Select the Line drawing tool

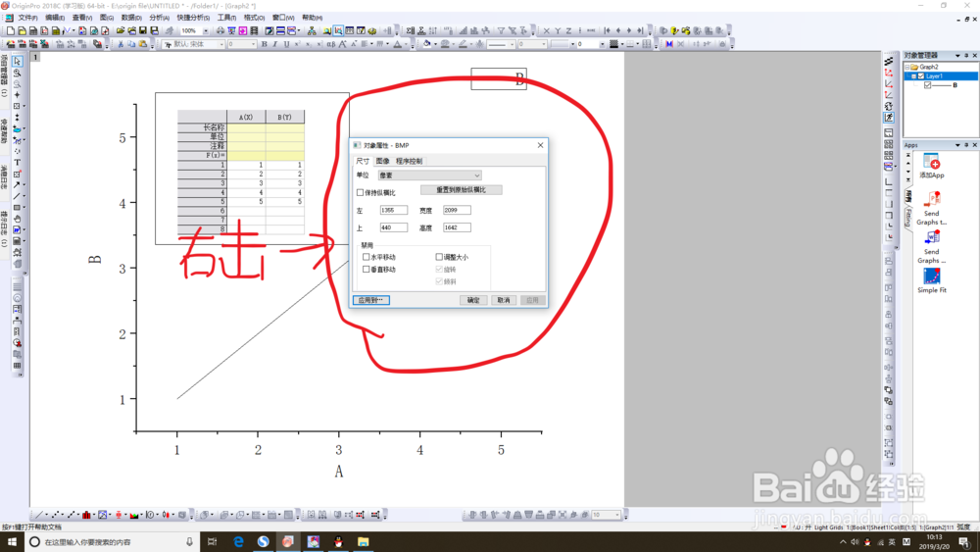pos(17,196)
